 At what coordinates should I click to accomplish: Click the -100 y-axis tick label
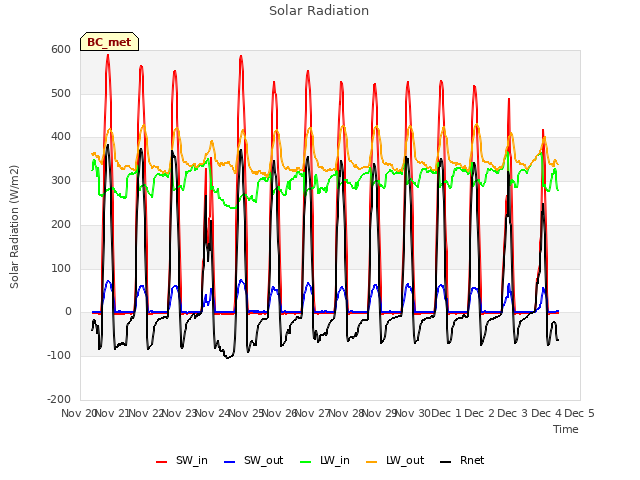coord(59,356)
